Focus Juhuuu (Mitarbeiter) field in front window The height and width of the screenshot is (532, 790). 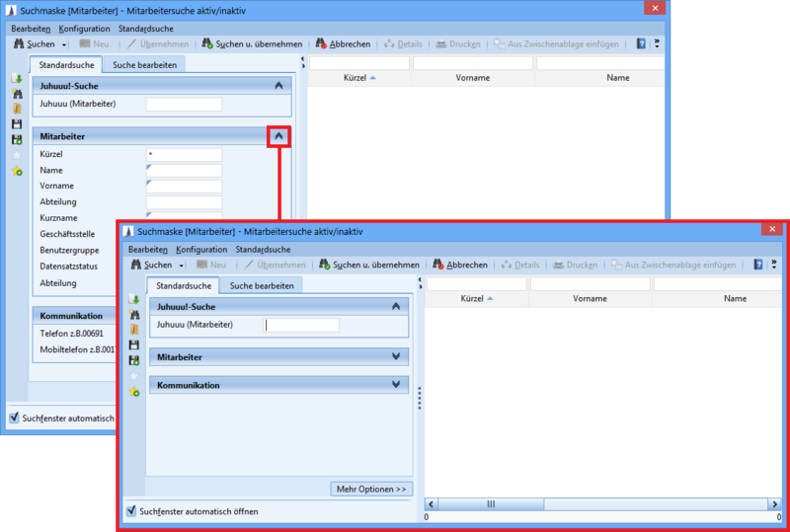coord(301,325)
